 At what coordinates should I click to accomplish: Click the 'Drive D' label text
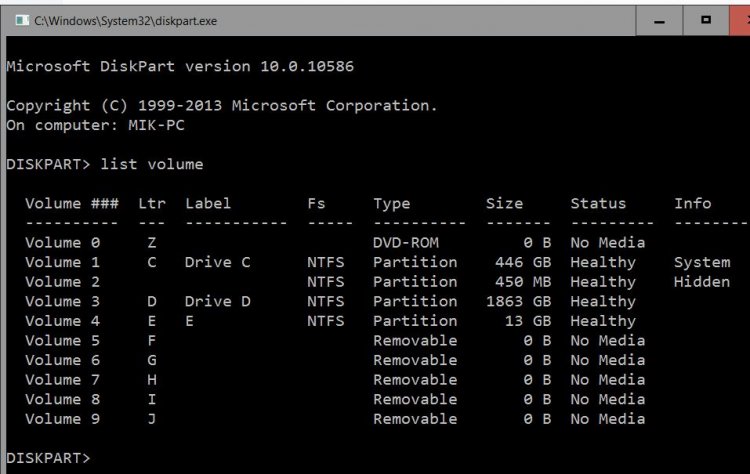pyautogui.click(x=218, y=302)
